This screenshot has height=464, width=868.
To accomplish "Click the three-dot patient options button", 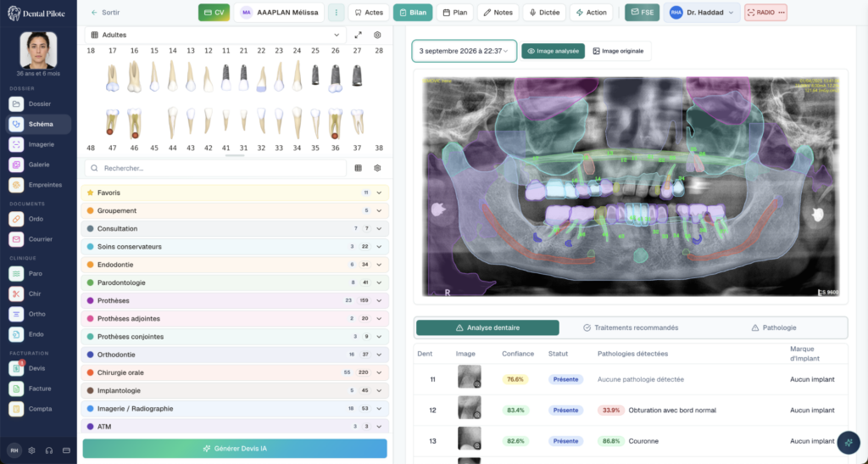I will 336,12.
